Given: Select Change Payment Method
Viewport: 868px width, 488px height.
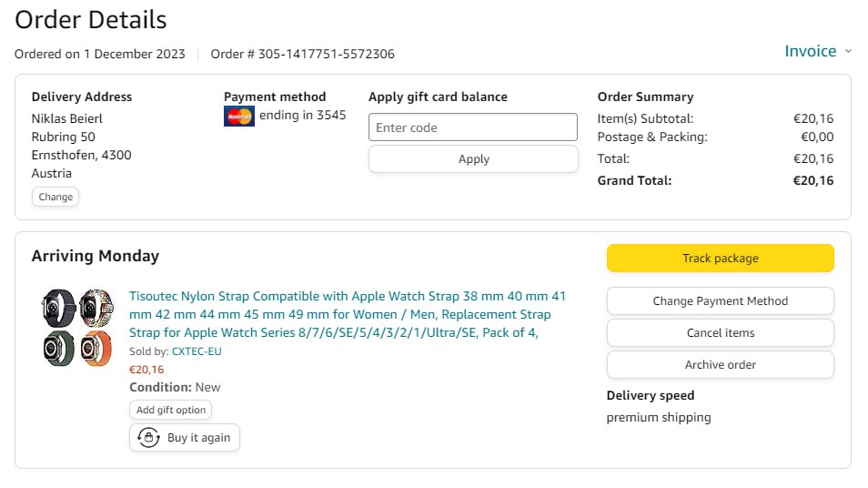Looking at the screenshot, I should click(x=720, y=301).
